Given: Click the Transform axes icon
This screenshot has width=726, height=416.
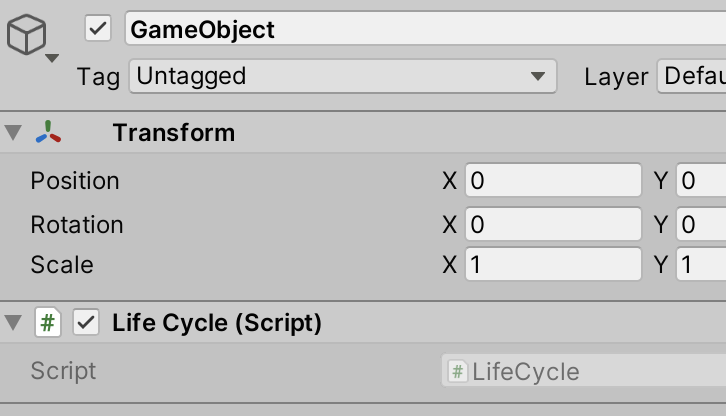Looking at the screenshot, I should pos(48,132).
